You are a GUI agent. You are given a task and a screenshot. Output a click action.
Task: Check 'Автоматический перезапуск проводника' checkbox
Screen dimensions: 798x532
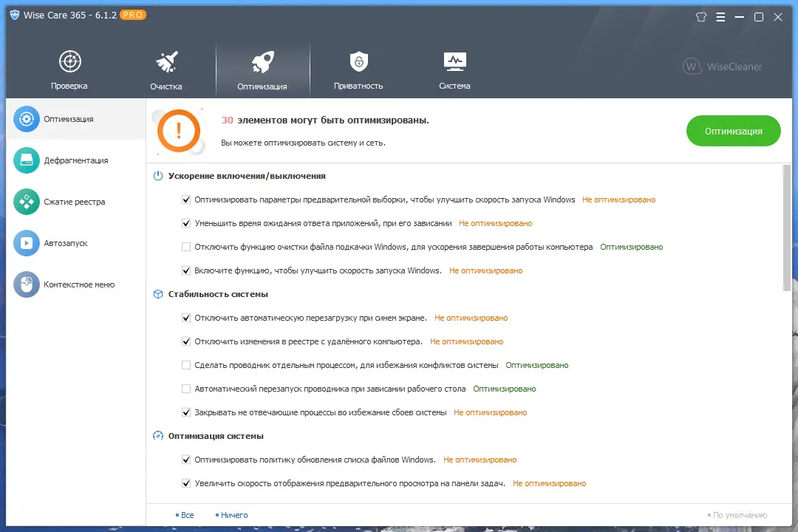tap(186, 389)
